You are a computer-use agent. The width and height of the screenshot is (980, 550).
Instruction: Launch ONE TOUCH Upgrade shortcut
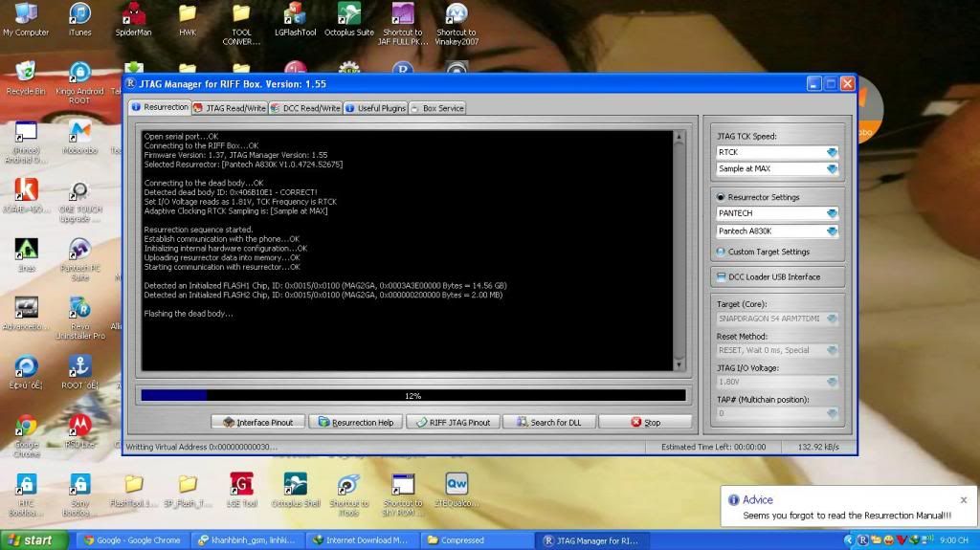pos(79,201)
